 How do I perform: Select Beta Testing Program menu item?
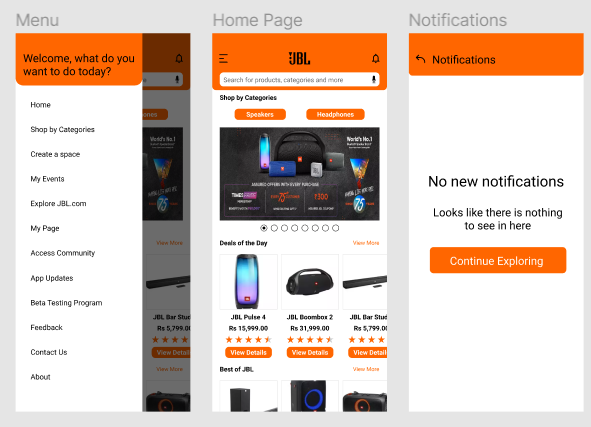pos(66,303)
